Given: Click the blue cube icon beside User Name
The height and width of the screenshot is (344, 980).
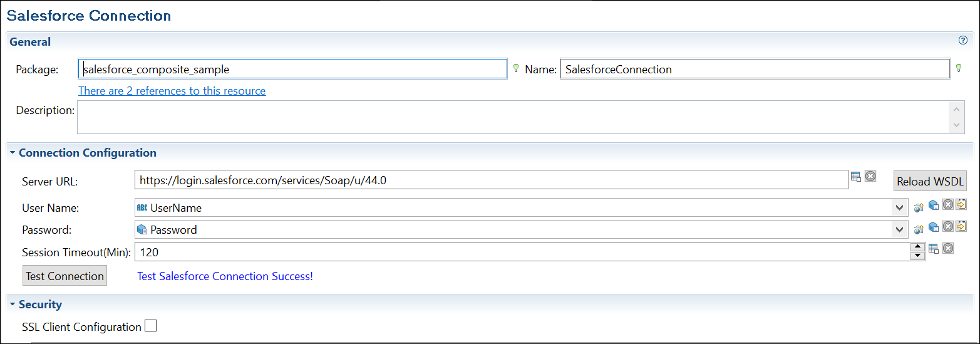Looking at the screenshot, I should pyautogui.click(x=934, y=205).
